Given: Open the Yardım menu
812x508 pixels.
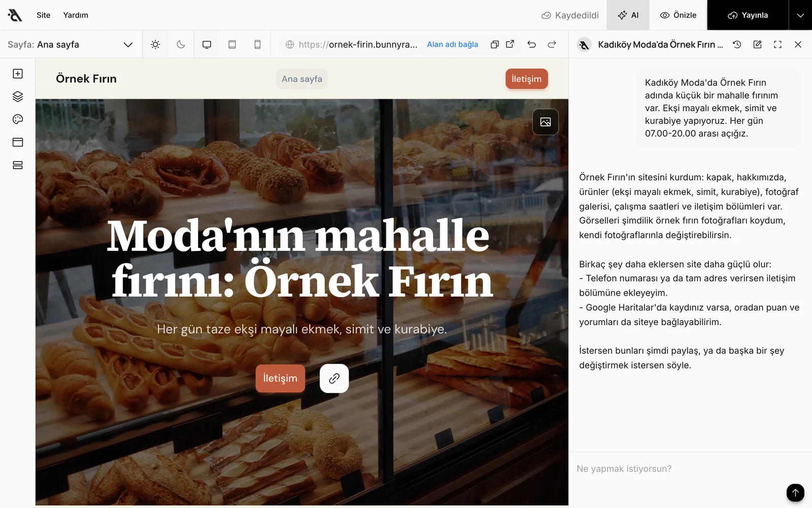Looking at the screenshot, I should [76, 15].
